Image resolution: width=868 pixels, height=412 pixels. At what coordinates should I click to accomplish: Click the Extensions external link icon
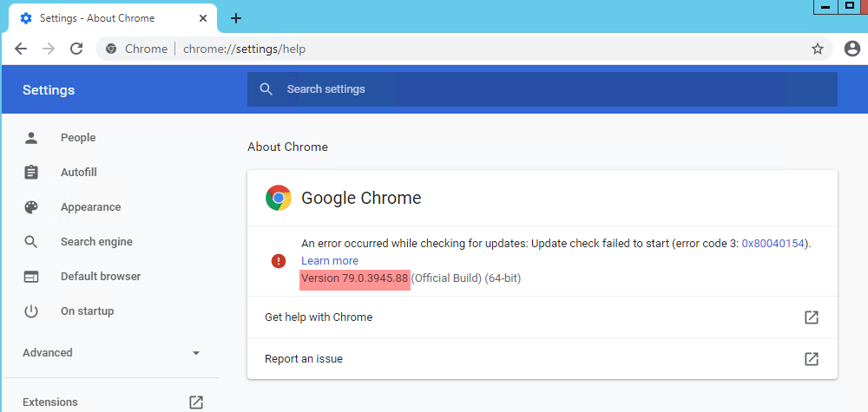196,402
